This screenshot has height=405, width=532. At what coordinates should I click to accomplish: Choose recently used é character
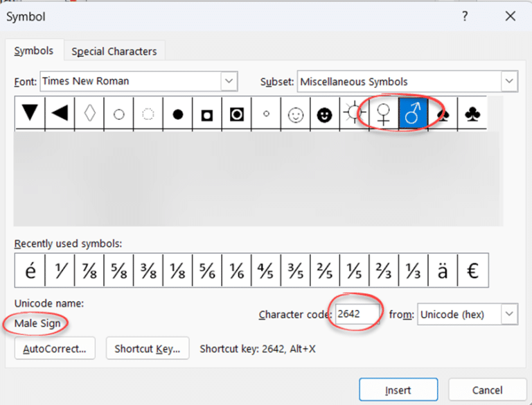click(x=30, y=270)
